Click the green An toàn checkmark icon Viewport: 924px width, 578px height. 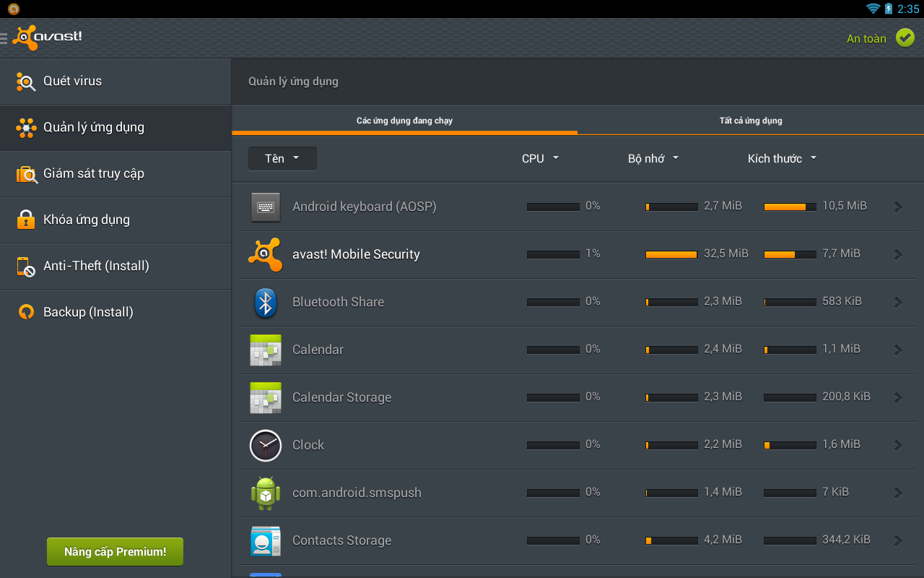(x=905, y=38)
